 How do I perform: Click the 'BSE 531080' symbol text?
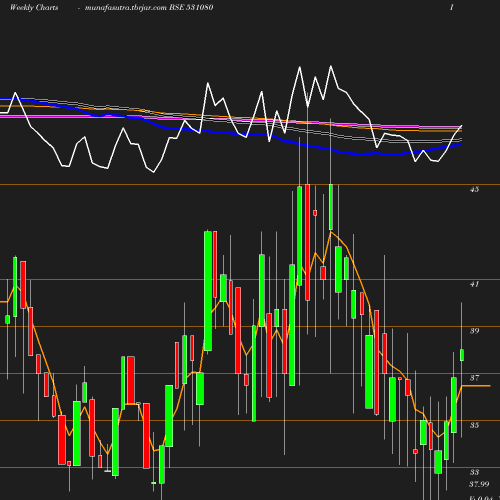tap(191, 7)
